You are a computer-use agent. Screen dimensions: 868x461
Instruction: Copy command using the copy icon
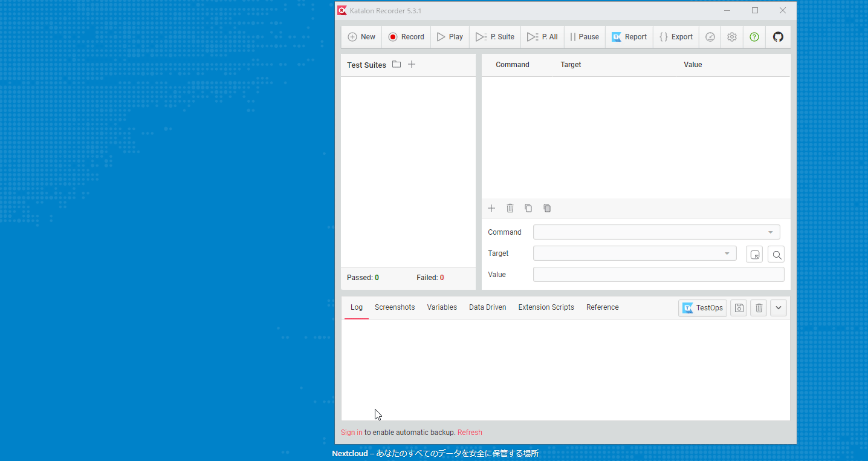click(528, 208)
